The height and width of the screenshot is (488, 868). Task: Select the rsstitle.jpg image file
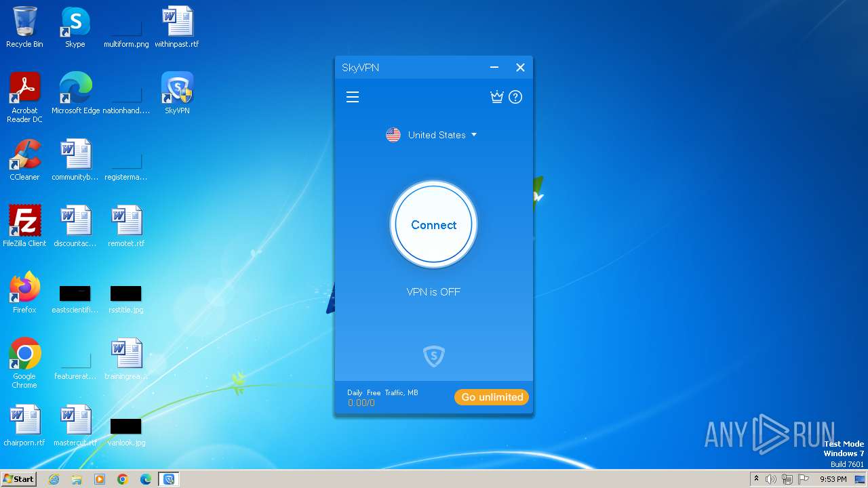tap(126, 298)
